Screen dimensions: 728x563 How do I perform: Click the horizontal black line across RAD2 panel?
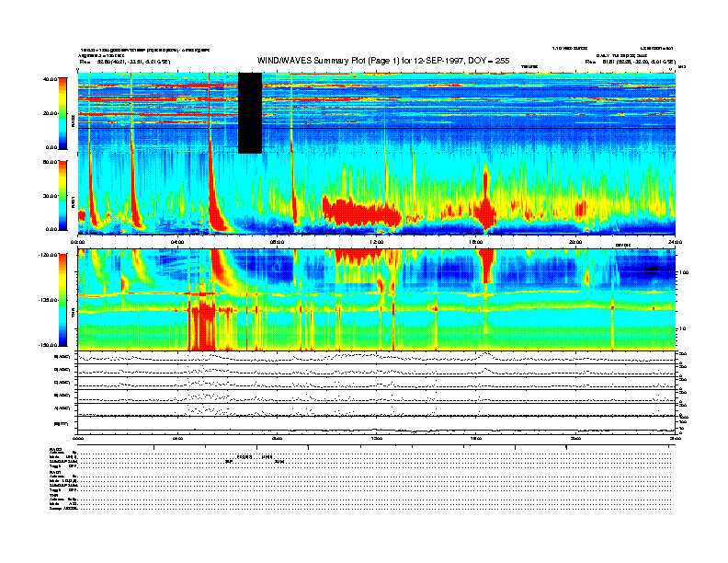pyautogui.click(x=377, y=128)
